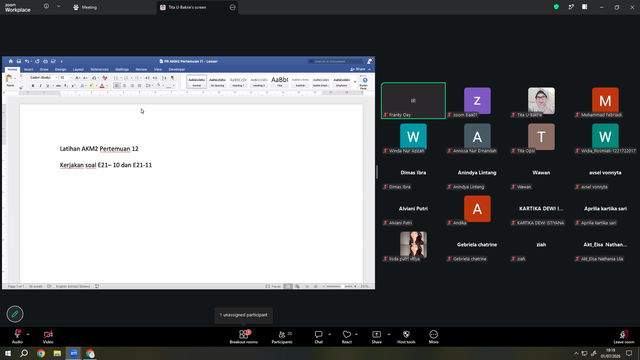Apply the Title style
The height and width of the screenshot is (360, 640).
280,82
